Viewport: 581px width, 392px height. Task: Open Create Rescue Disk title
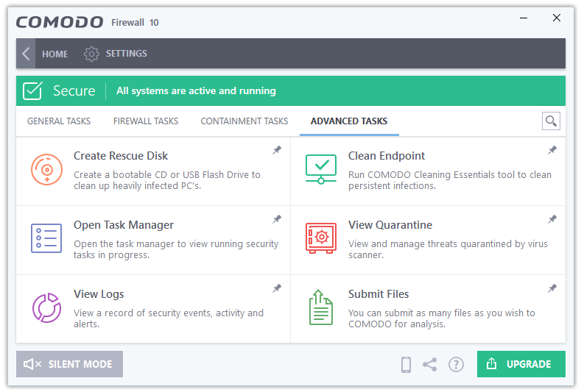[x=121, y=156]
